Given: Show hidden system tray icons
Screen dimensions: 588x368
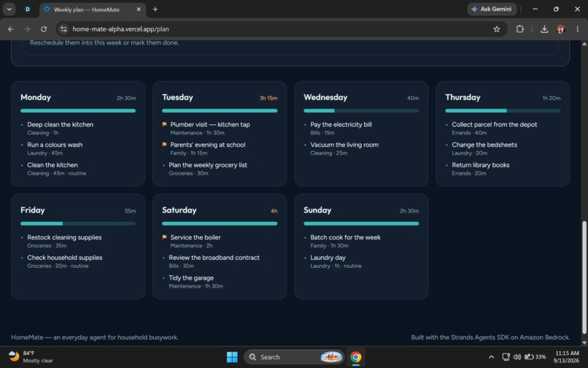Looking at the screenshot, I should coord(491,357).
